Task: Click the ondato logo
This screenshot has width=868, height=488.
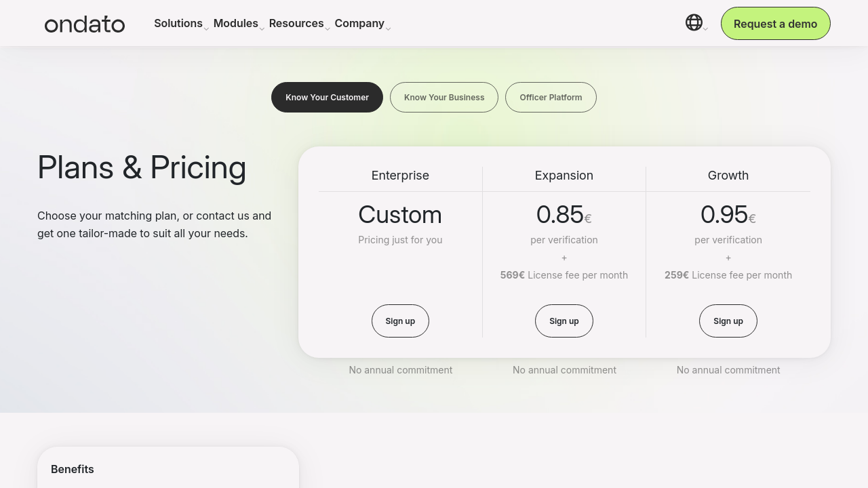Action: [85, 24]
